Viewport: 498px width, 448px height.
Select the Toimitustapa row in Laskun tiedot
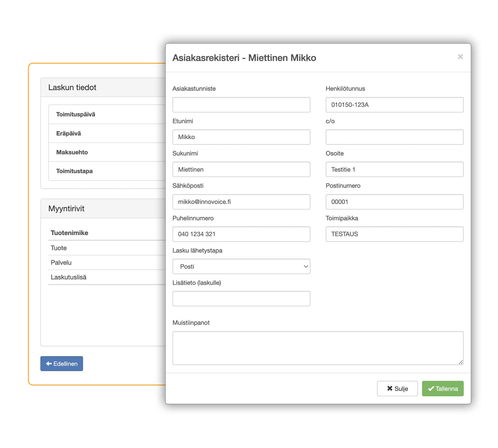coord(107,171)
